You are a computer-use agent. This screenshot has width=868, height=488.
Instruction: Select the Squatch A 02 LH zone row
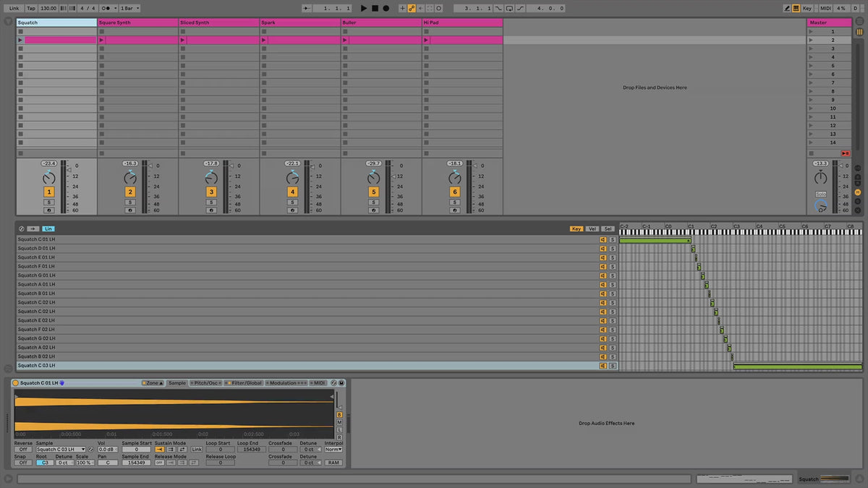[289, 348]
